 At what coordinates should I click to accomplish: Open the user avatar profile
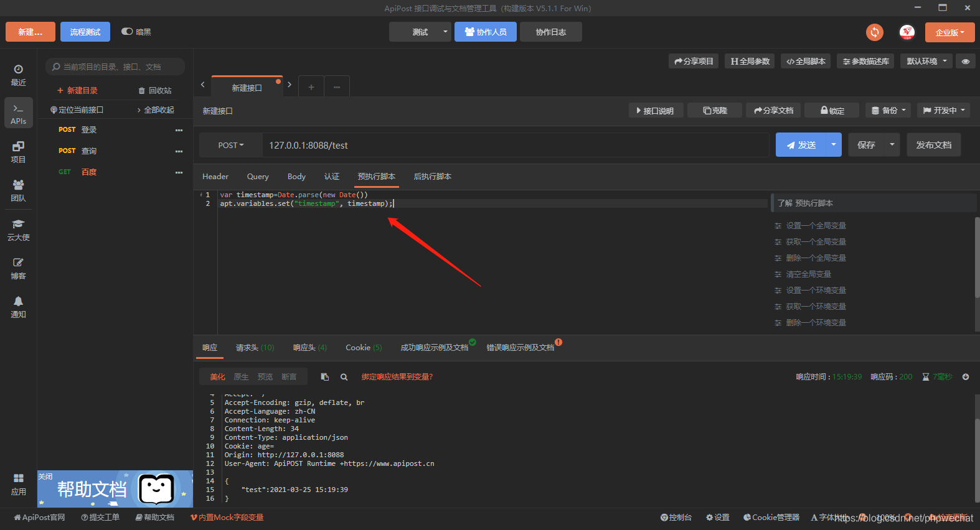(x=907, y=32)
